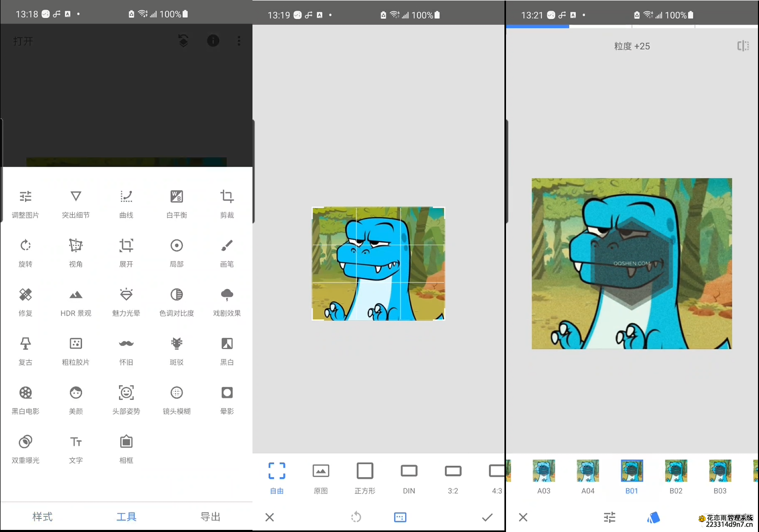Screen dimensions: 759x532
Task: Open the crop grid options panel
Action: [x=400, y=517]
